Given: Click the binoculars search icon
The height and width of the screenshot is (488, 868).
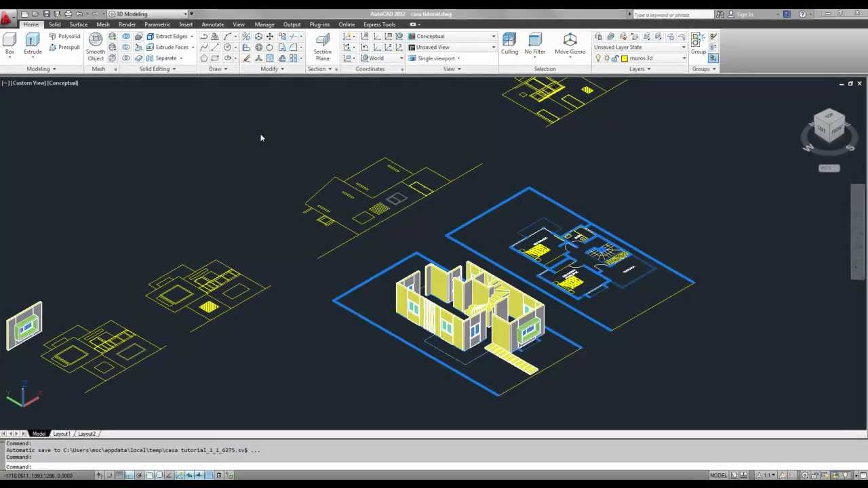Looking at the screenshot, I should (720, 14).
